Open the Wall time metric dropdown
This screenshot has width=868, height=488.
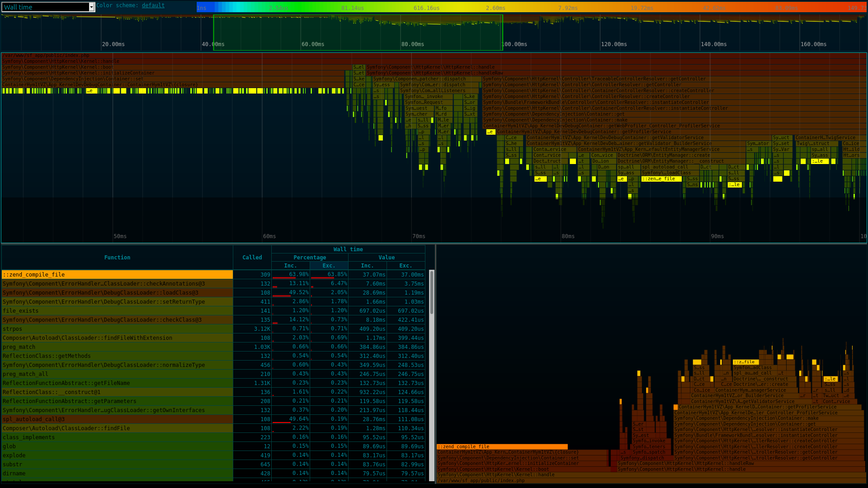click(x=45, y=7)
